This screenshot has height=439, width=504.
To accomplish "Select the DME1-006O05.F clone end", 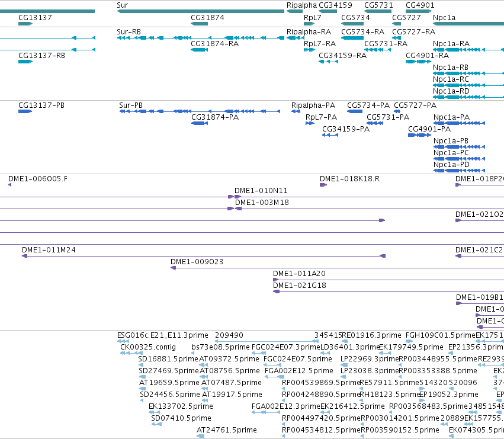I will tap(10, 185).
